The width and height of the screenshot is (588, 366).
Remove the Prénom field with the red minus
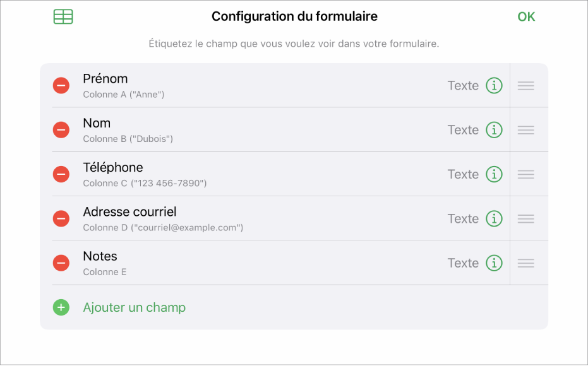coord(61,85)
